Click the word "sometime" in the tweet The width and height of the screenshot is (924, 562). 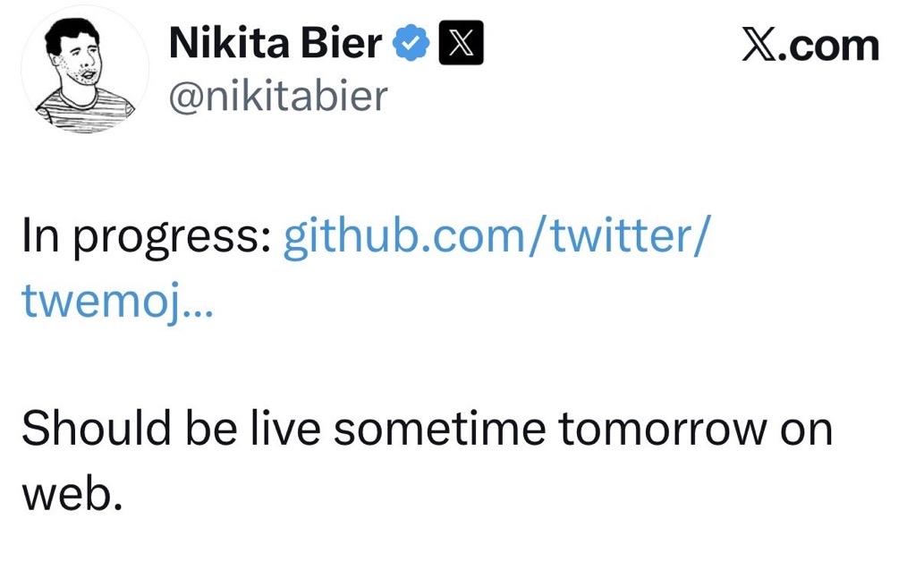pyautogui.click(x=439, y=430)
